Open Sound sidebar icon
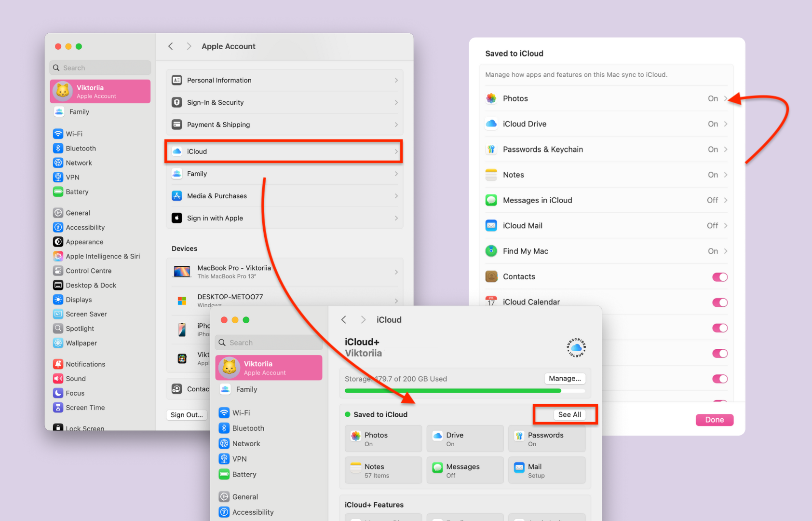Screen dimensions: 812x521 click(58, 379)
